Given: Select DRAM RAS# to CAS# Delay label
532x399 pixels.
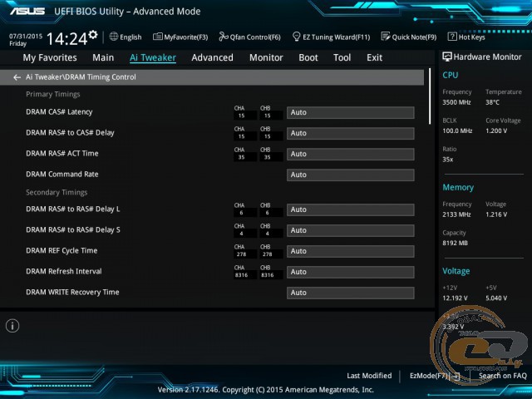Looking at the screenshot, I should (x=70, y=133).
